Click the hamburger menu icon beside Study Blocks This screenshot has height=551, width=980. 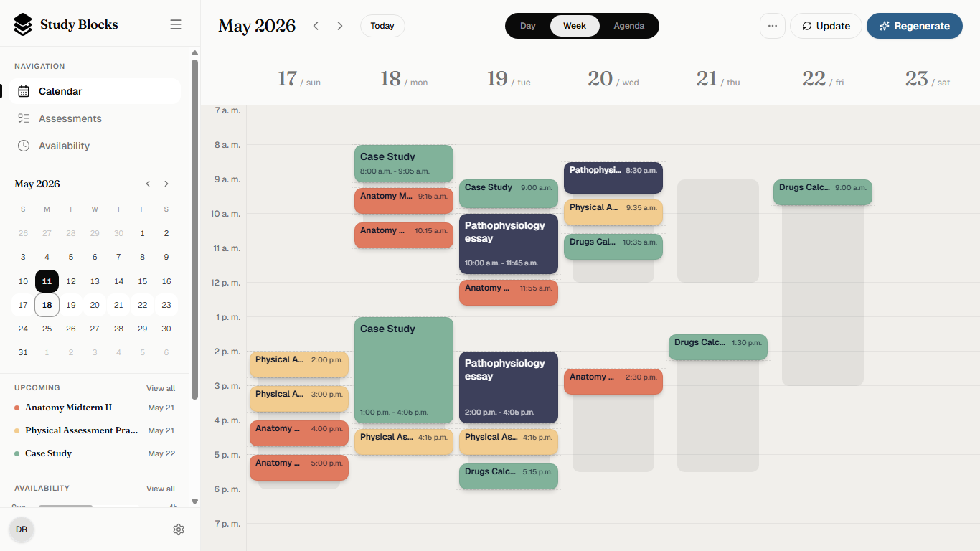(176, 24)
